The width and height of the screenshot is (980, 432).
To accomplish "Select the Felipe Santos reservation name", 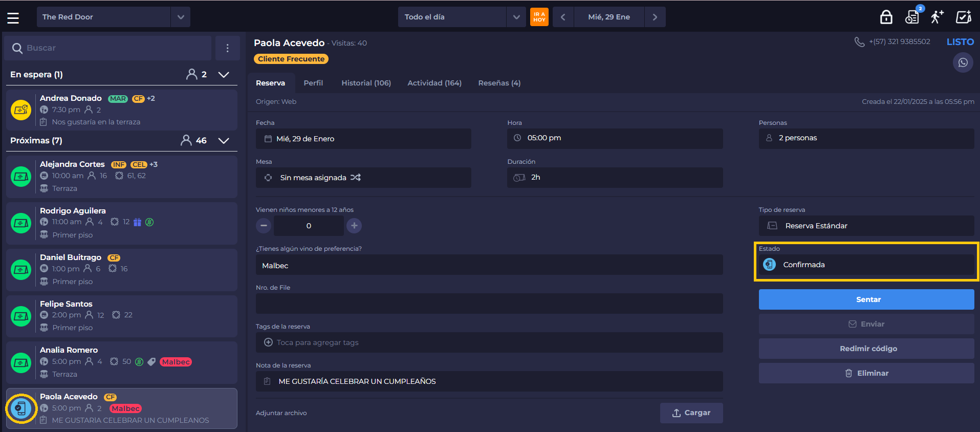I will coord(66,304).
